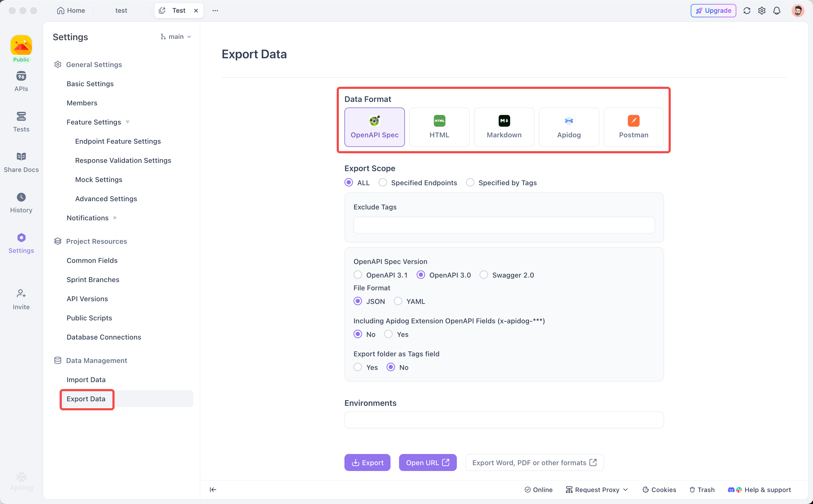This screenshot has width=813, height=504.
Task: Click the purple Export button
Action: [x=367, y=462]
